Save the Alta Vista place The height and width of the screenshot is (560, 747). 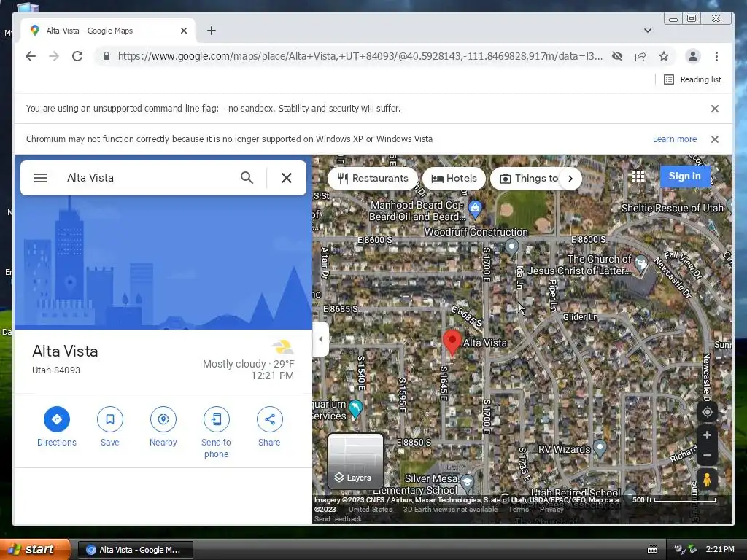pos(109,427)
